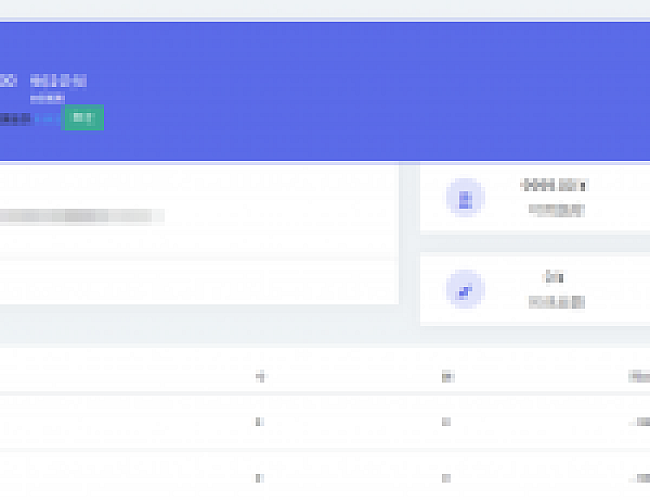Select the second row's value under the first narrow column
650x500 pixels.
coord(260,478)
